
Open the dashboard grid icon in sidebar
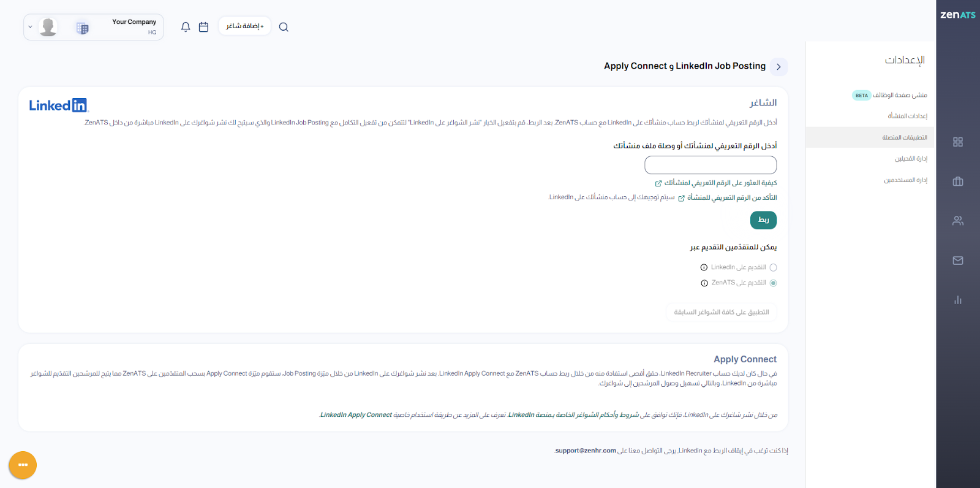(958, 142)
